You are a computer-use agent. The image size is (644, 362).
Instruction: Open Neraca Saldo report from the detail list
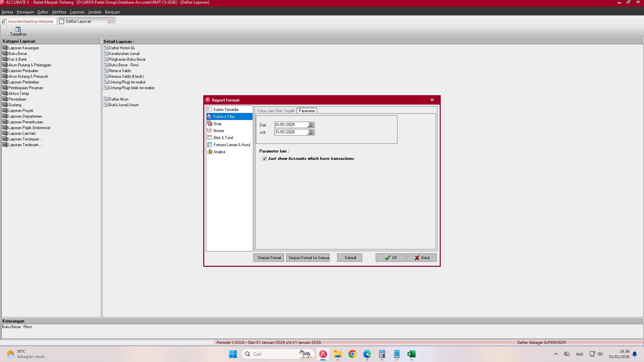120,70
